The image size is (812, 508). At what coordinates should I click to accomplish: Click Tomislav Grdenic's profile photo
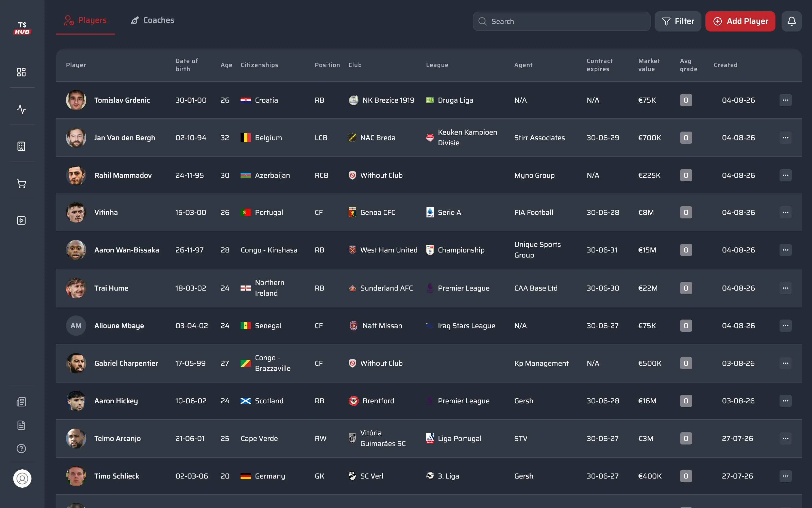tap(76, 100)
